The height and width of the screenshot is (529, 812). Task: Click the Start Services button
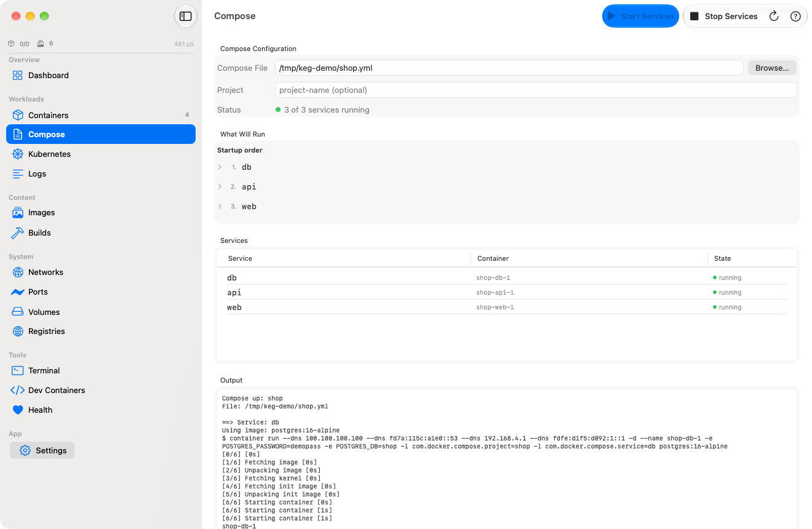pos(641,16)
